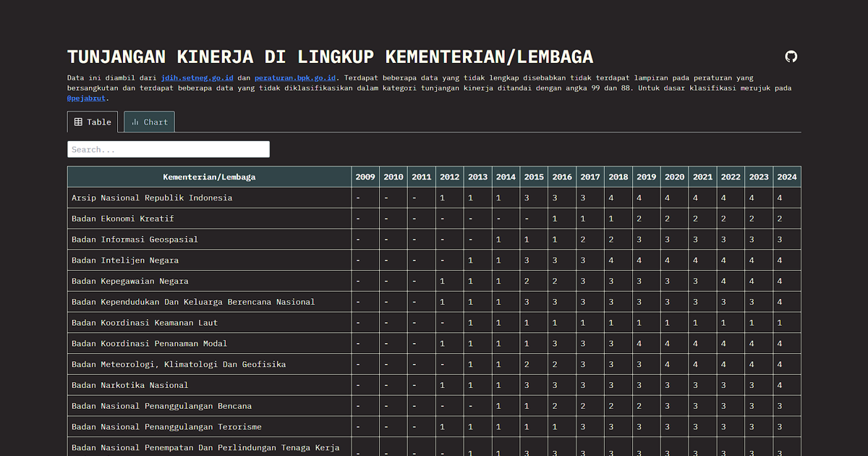Click Badan Narkotika Nasional row name

click(x=129, y=385)
